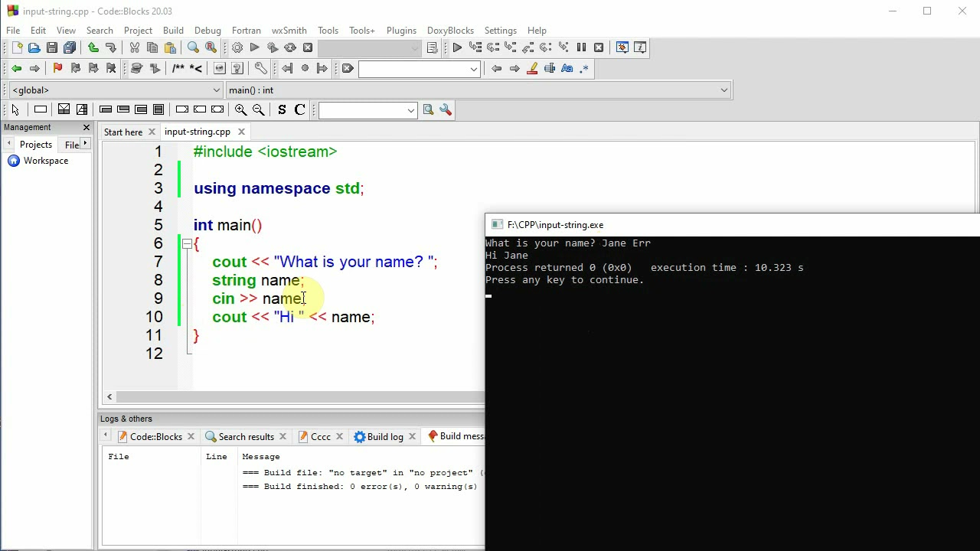Toggle match case with the Aa icon

coord(567,69)
